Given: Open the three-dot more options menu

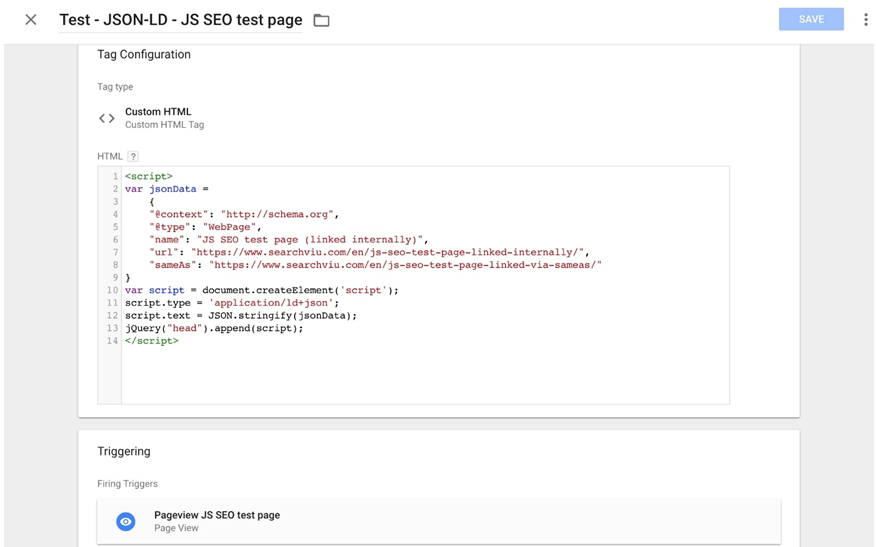Looking at the screenshot, I should click(x=865, y=20).
